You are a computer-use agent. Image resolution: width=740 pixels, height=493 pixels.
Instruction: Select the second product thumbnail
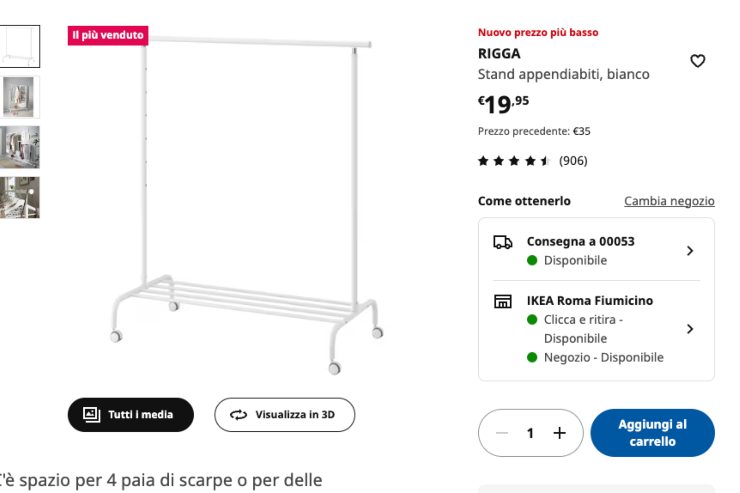click(20, 97)
